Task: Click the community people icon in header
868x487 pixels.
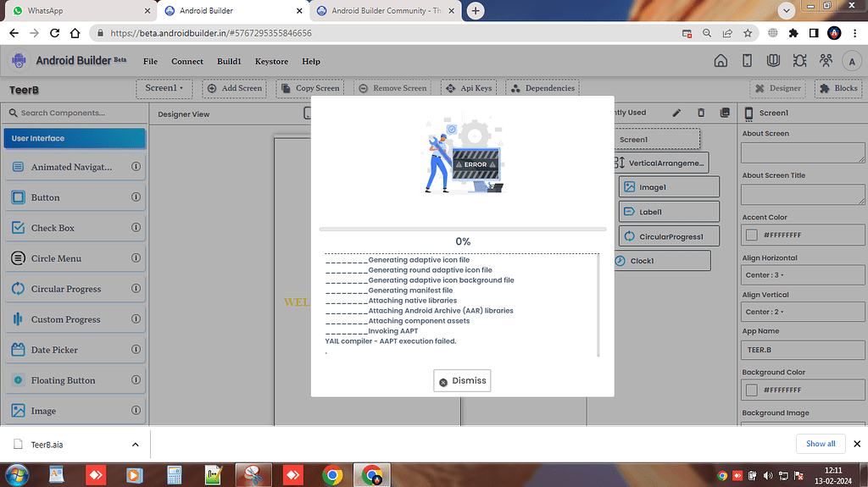Action: click(826, 61)
